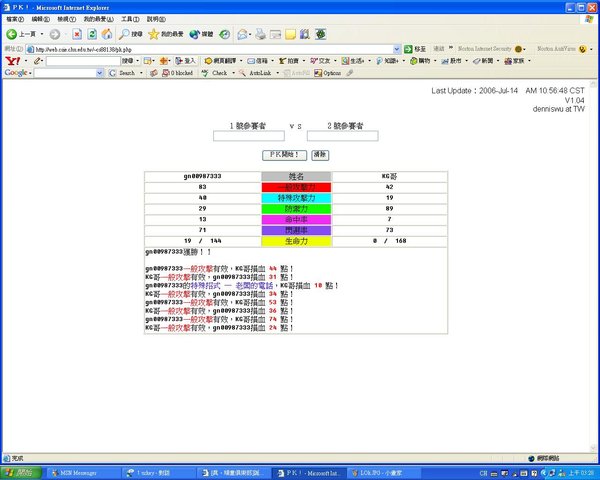
Task: Click the gray Forward arrow button
Action: click(x=55, y=34)
